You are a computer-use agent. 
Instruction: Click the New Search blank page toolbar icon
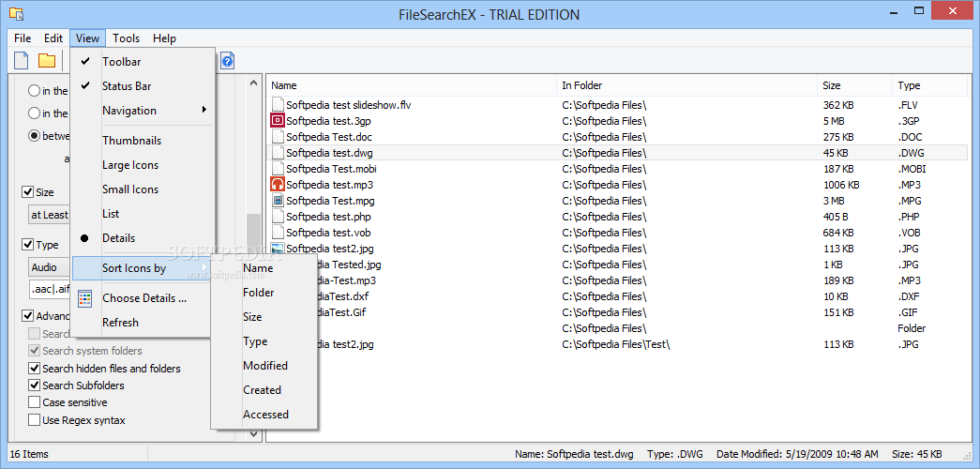point(22,61)
